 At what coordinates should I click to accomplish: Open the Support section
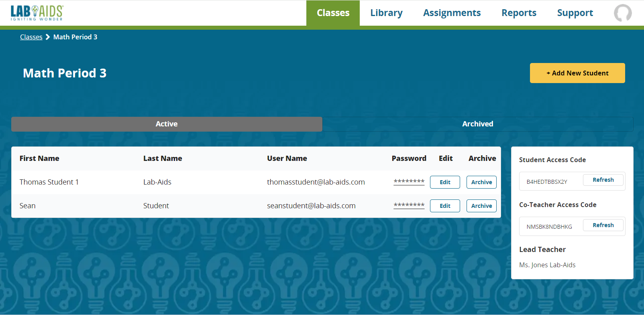(x=575, y=13)
